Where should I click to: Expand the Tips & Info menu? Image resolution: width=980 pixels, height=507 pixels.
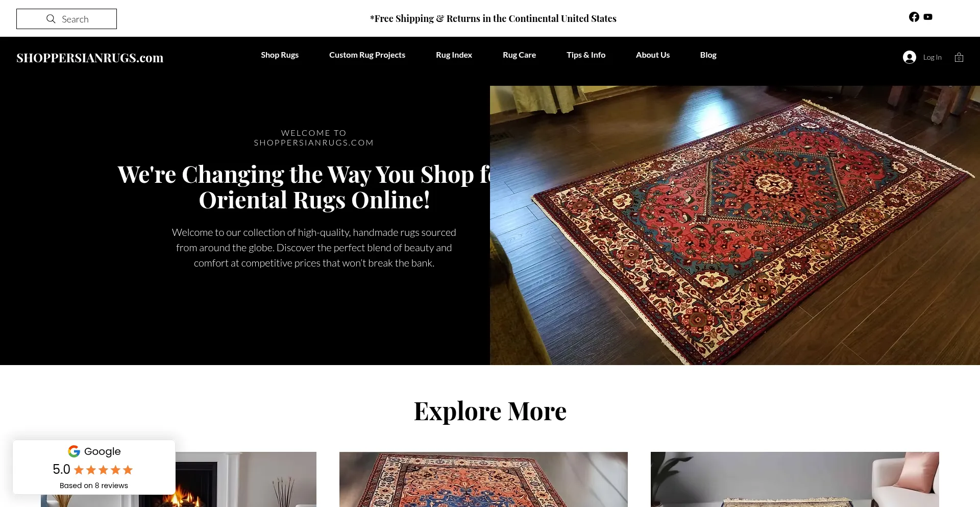point(586,55)
